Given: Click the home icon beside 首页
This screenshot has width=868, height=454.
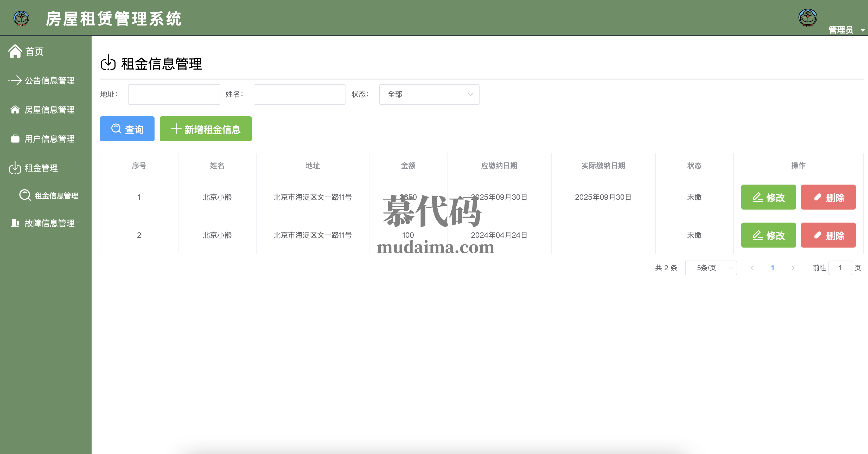Looking at the screenshot, I should [x=15, y=52].
